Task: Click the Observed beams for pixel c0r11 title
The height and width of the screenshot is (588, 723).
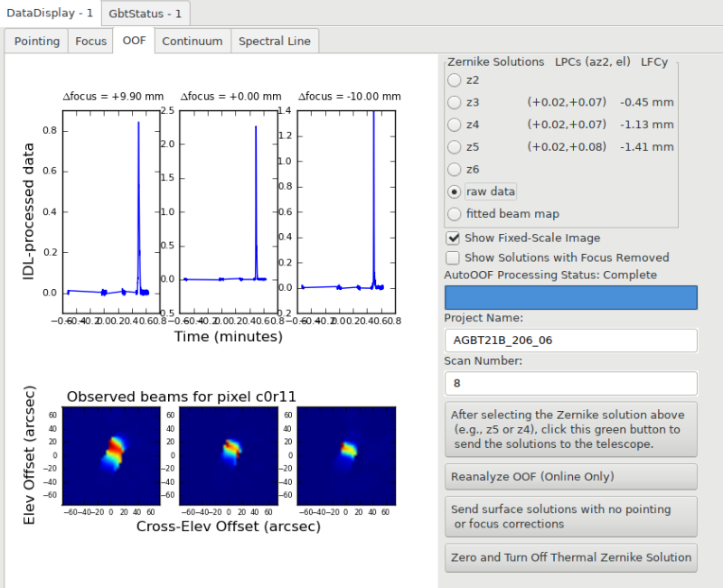Action: (182, 397)
